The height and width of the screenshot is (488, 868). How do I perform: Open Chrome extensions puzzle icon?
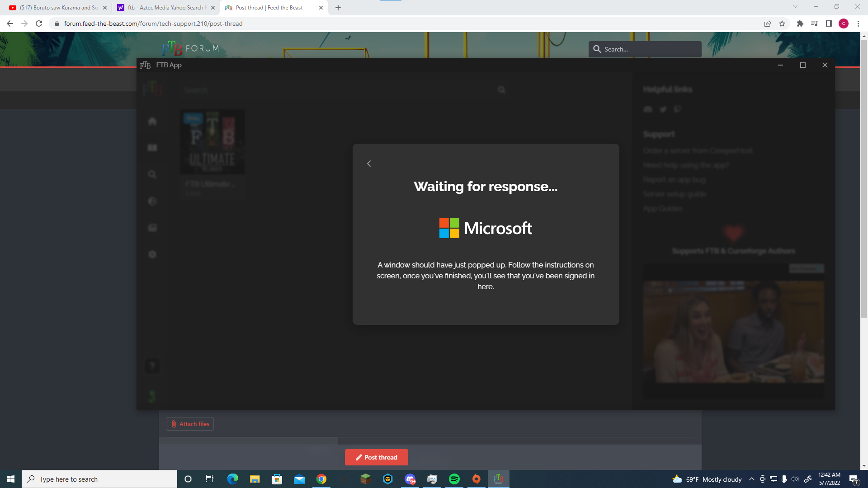click(x=800, y=23)
